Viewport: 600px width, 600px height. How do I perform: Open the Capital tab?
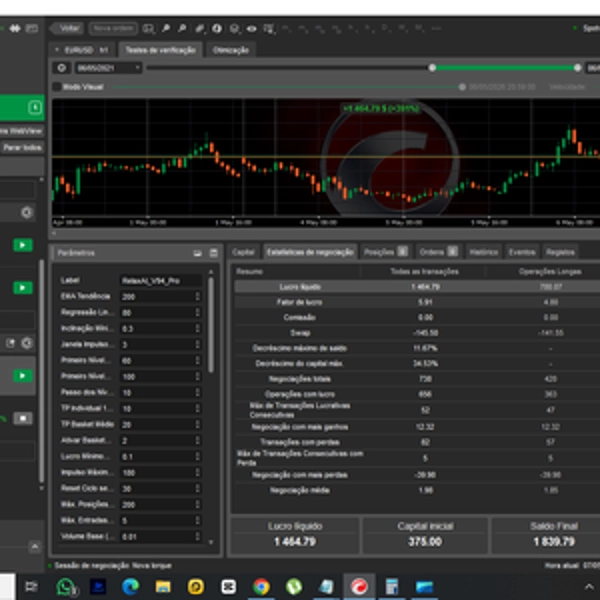click(243, 252)
